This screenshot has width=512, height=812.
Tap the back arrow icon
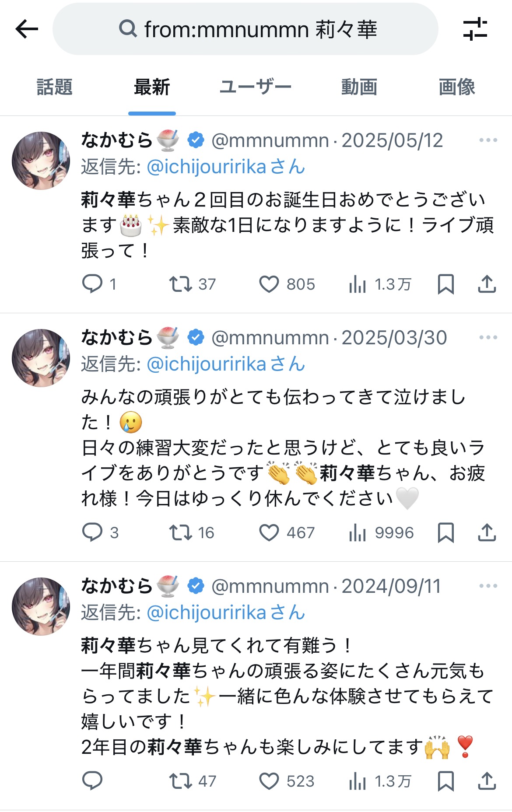click(x=27, y=29)
